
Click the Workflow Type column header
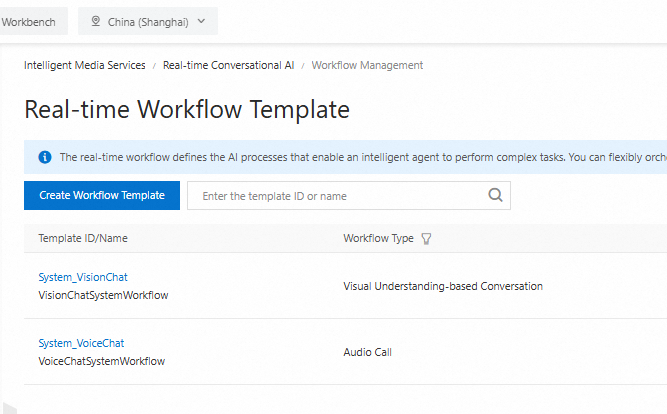[x=378, y=239]
